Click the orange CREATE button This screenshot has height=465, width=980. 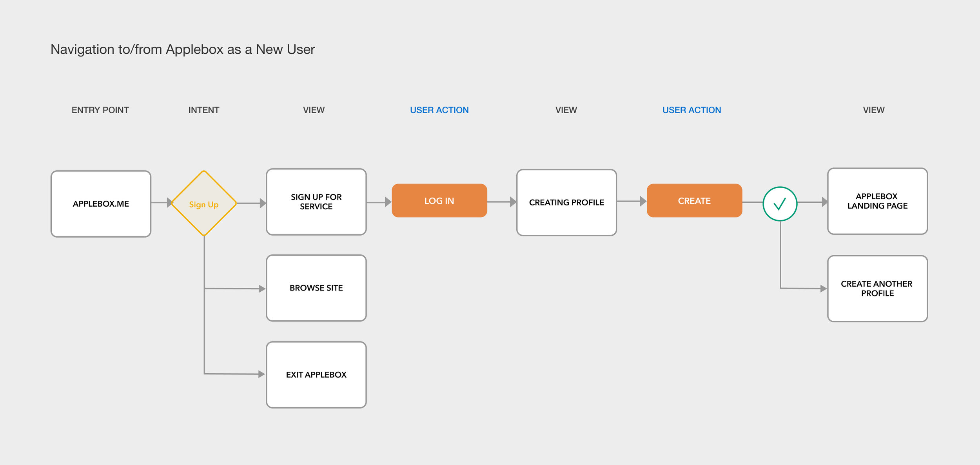[694, 200]
